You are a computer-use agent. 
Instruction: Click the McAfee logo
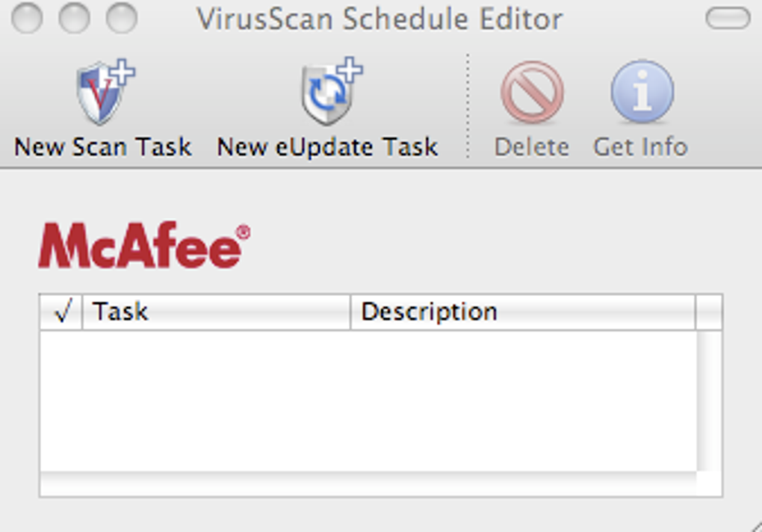pos(143,245)
